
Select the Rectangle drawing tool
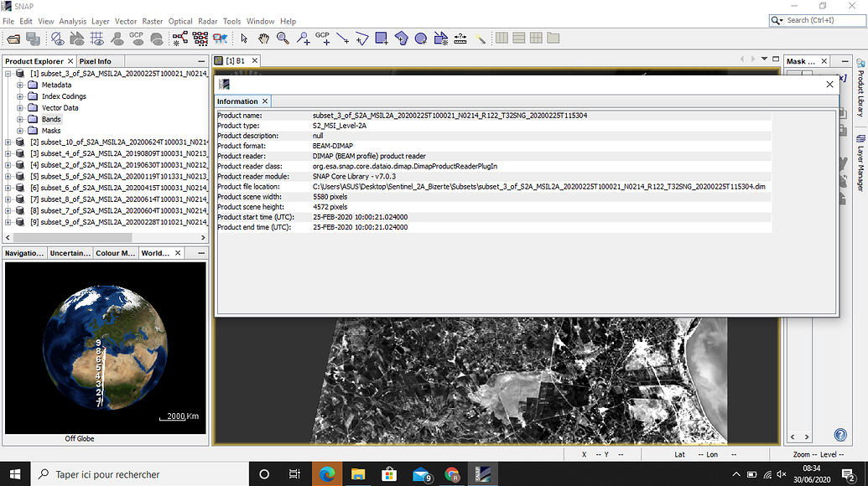click(x=382, y=39)
